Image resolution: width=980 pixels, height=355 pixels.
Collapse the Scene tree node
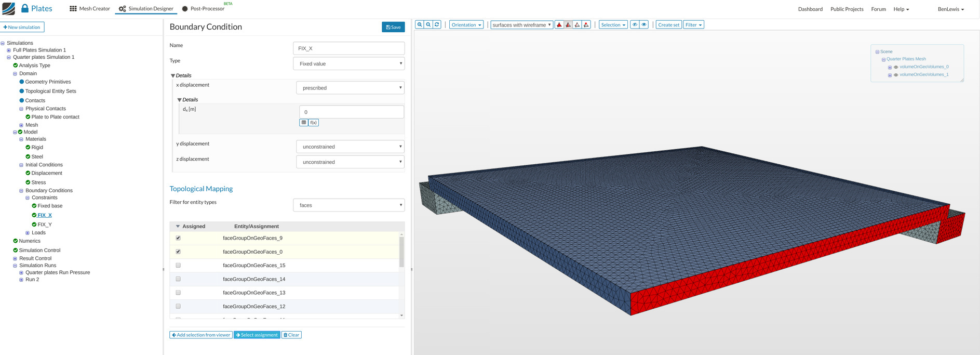pos(877,52)
